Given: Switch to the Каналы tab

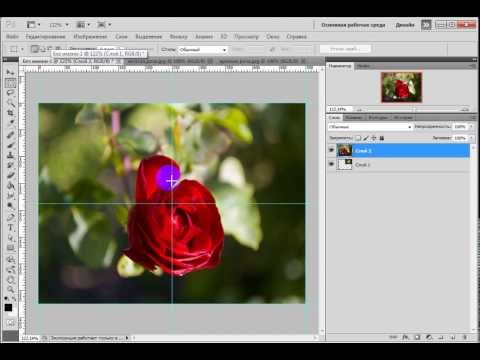Looking at the screenshot, I should tap(354, 117).
